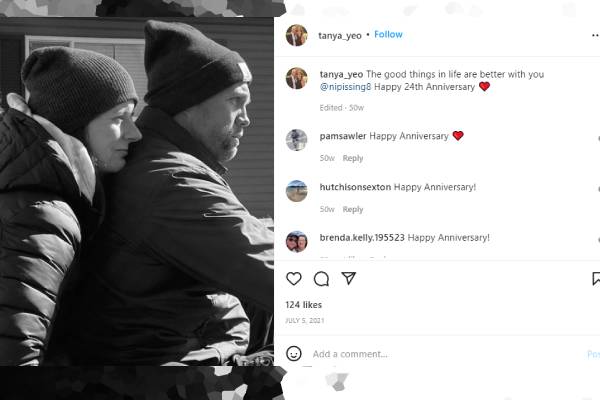Reply to hutchisonsexton's comment
This screenshot has width=600, height=400.
352,209
